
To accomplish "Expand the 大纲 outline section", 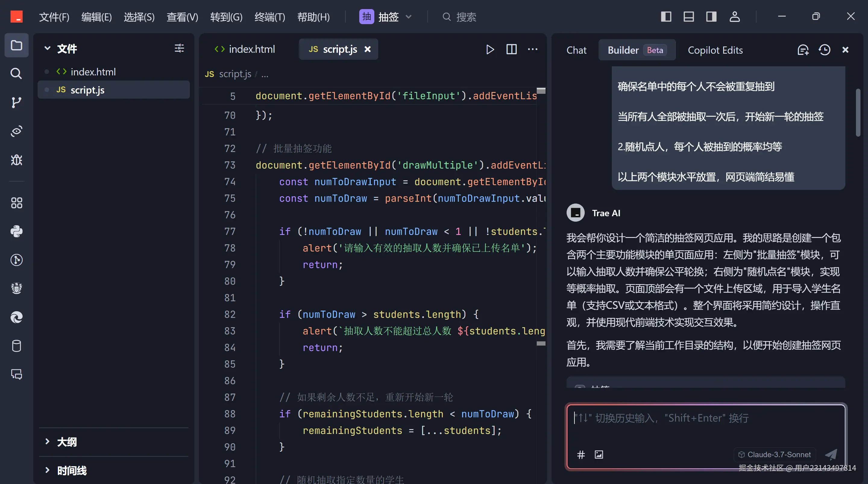I will (67, 442).
